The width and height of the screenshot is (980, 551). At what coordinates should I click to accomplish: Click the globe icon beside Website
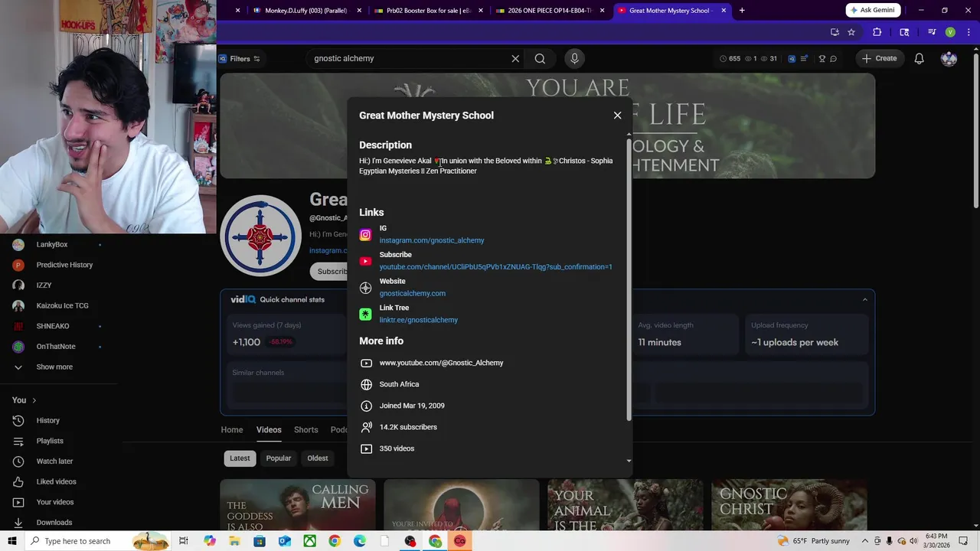[x=366, y=288]
